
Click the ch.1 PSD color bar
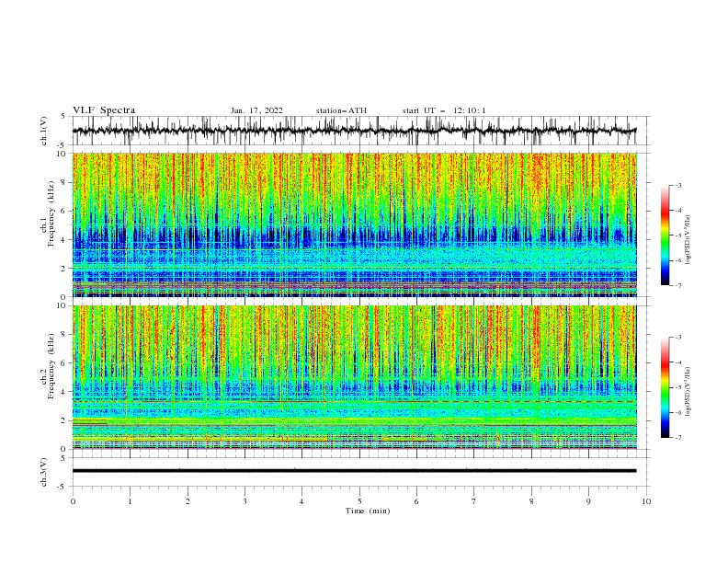[x=665, y=236]
